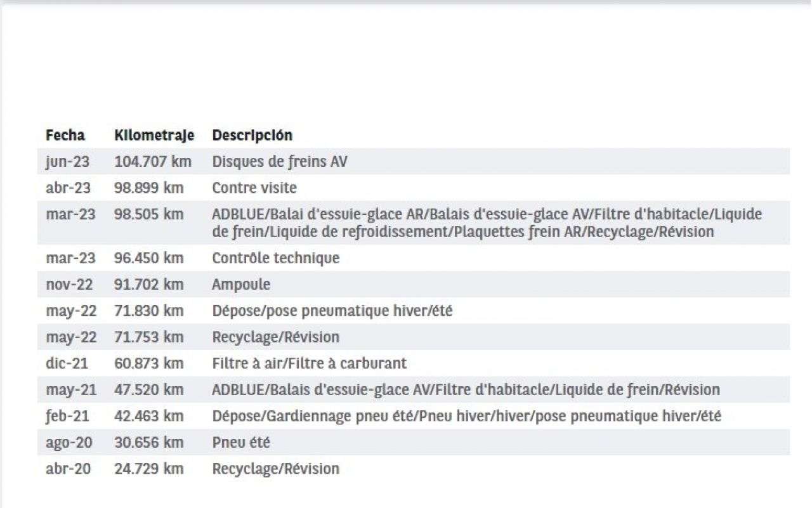Select the 24.729 km mileage cell

point(149,469)
